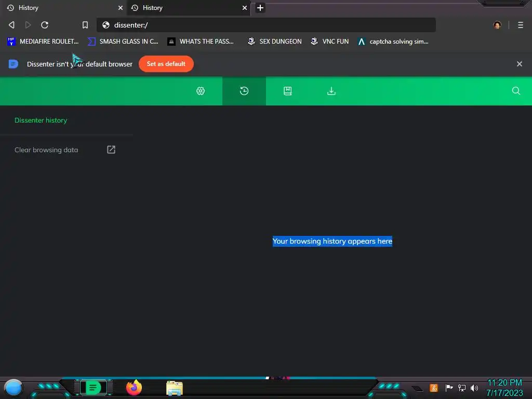
Task: Select History clock icon in green toolbar
Action: (244, 91)
